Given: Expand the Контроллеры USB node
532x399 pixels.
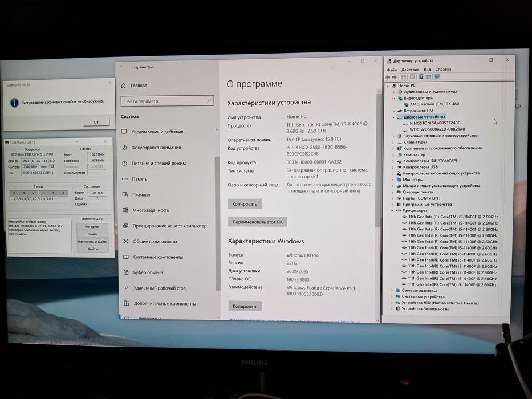Looking at the screenshot, I should (393, 167).
